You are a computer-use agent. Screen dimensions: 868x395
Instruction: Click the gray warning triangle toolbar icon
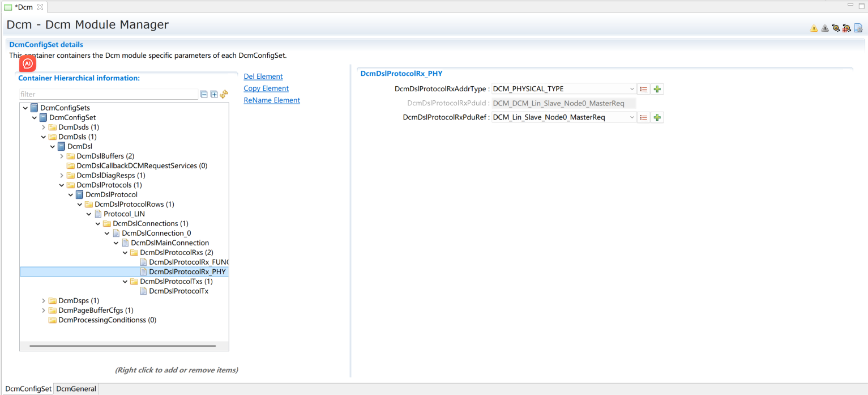click(824, 28)
